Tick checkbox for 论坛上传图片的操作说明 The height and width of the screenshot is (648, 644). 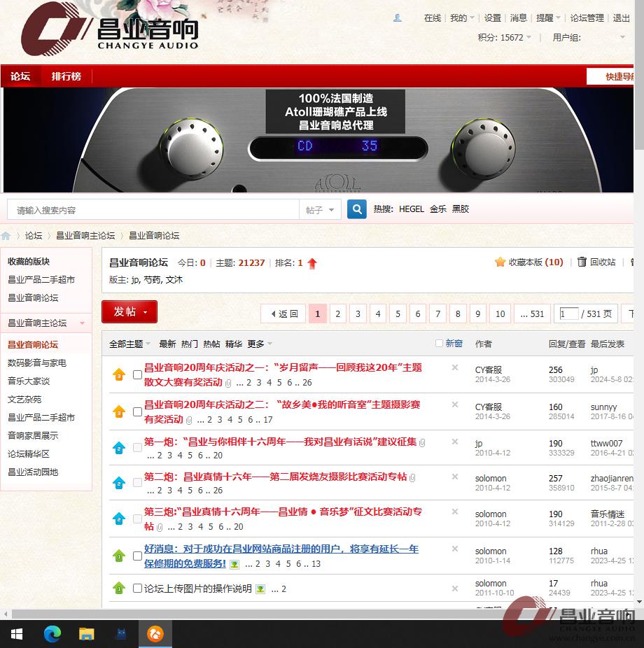click(138, 588)
